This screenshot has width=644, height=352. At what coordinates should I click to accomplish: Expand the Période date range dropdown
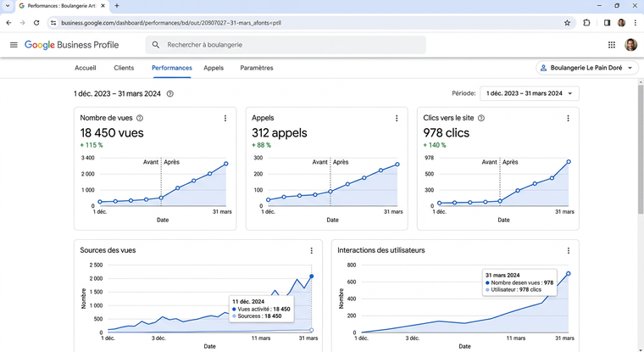point(530,94)
